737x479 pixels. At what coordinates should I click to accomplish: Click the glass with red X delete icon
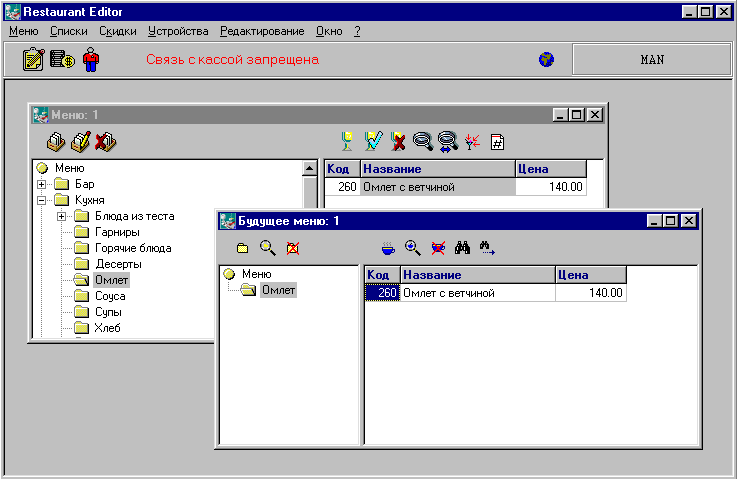click(398, 141)
